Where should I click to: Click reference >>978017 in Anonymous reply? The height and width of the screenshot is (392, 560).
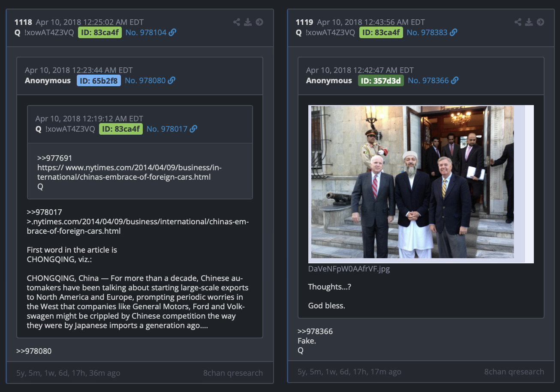45,212
